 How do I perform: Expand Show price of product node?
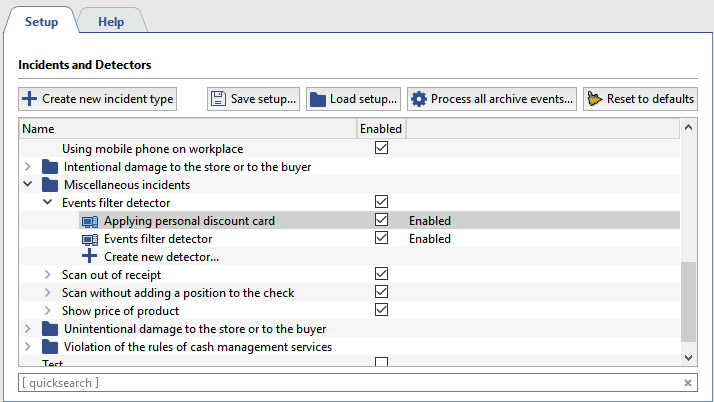point(48,311)
